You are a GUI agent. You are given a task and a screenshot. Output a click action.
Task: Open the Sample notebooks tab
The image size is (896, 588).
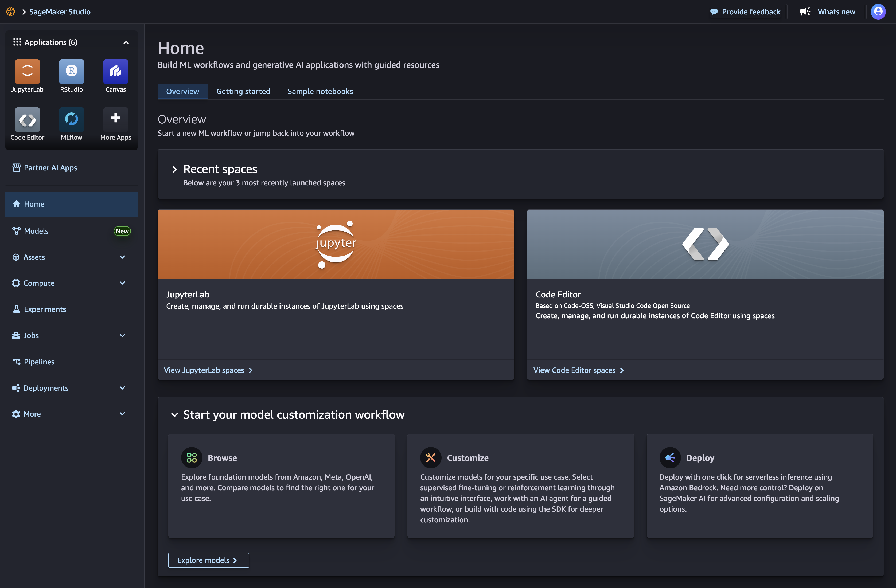coord(320,91)
